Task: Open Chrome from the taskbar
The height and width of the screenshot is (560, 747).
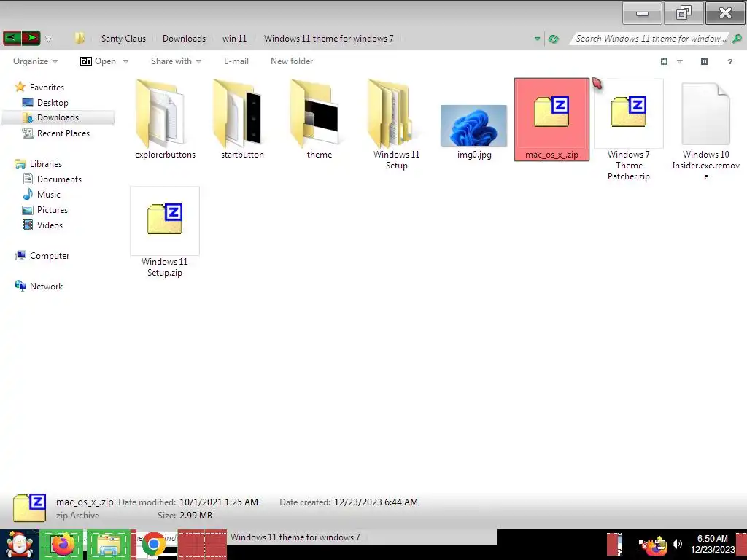Action: tap(153, 545)
